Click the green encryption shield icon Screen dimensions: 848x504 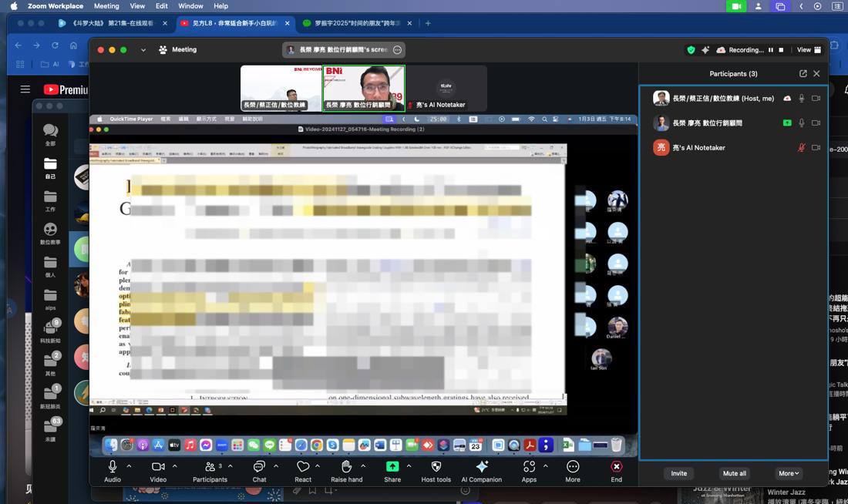[x=691, y=50]
